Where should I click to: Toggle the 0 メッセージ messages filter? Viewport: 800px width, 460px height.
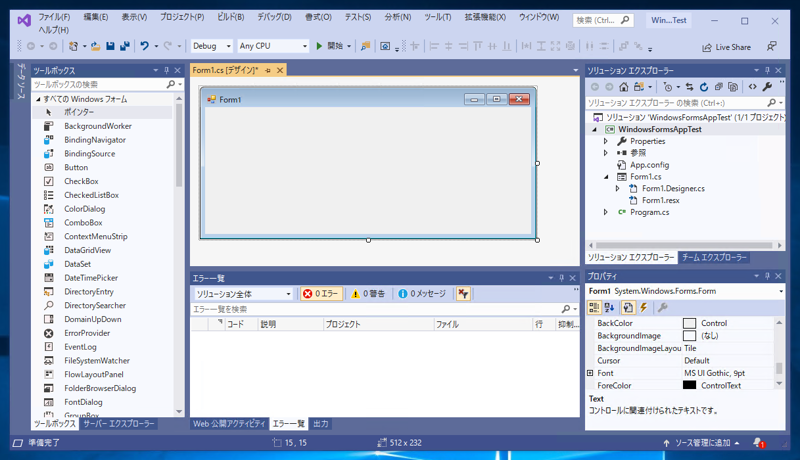tap(422, 294)
